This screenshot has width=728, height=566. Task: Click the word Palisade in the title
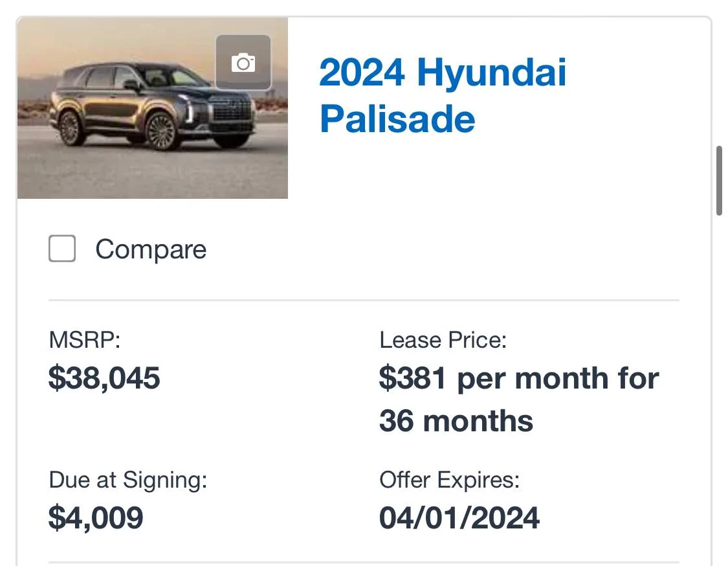(397, 119)
